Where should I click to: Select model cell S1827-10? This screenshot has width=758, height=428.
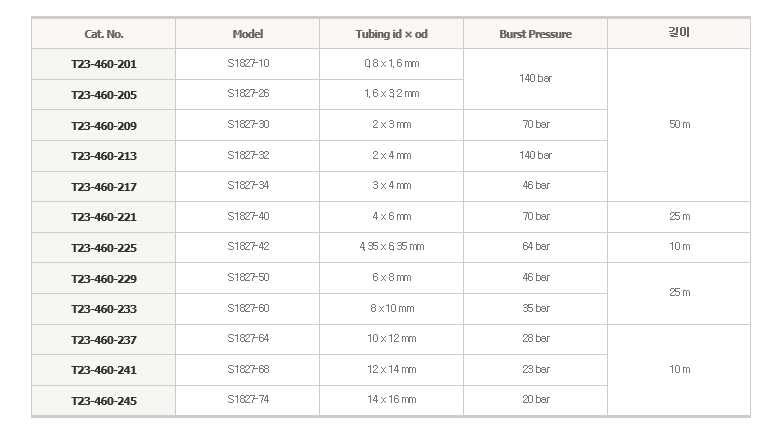coord(248,63)
